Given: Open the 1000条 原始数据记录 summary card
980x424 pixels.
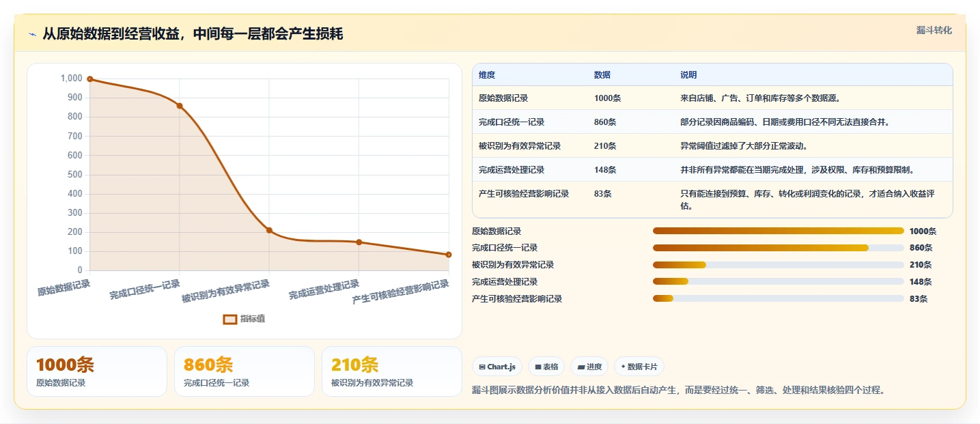Looking at the screenshot, I should [97, 371].
